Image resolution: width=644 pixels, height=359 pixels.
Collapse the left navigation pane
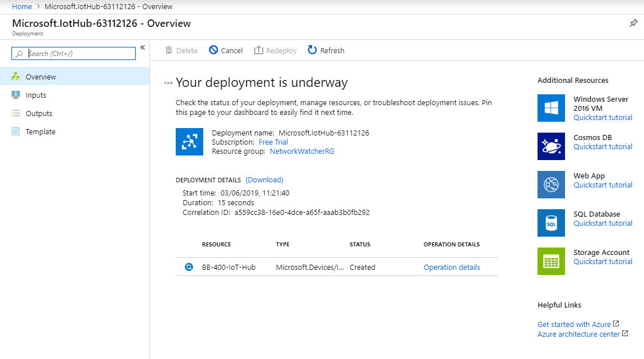pos(142,47)
